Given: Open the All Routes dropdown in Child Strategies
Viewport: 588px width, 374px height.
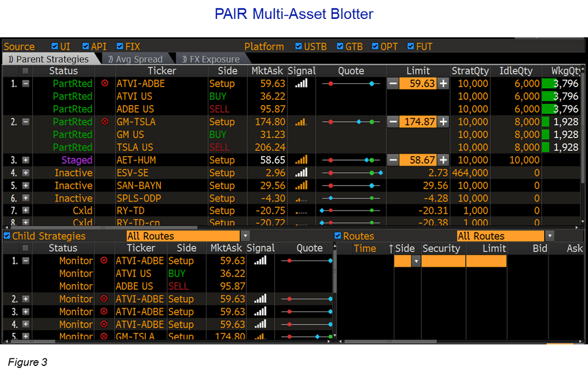Looking at the screenshot, I should (246, 236).
